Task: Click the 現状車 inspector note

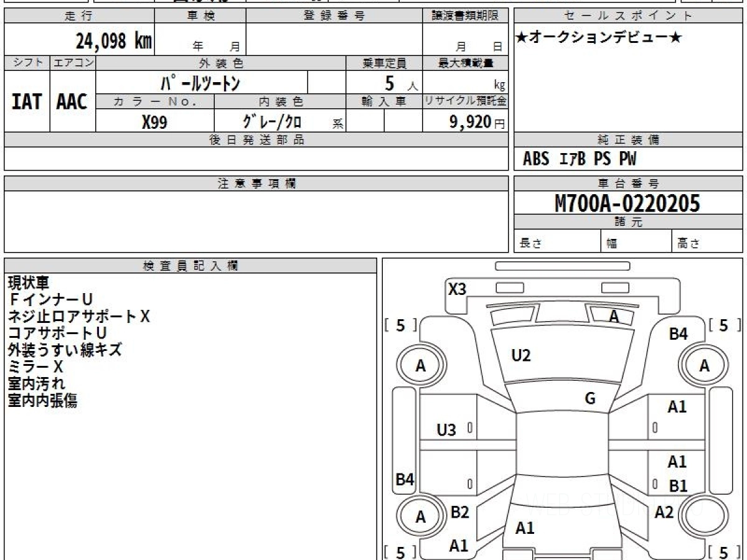Action: click(x=28, y=283)
